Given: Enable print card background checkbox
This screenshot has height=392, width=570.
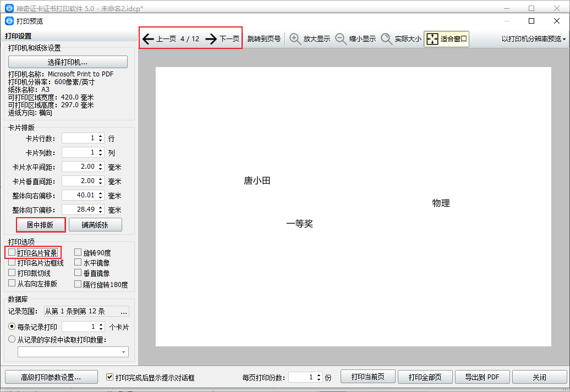Looking at the screenshot, I should pos(12,252).
